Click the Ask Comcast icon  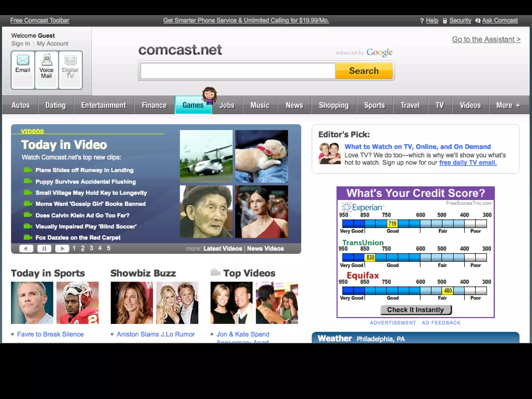[478, 21]
